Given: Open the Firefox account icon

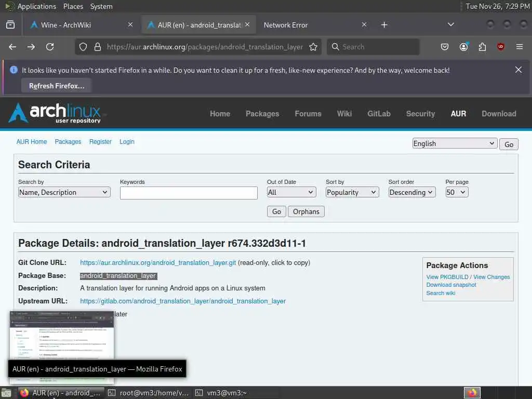Looking at the screenshot, I should pos(464,47).
